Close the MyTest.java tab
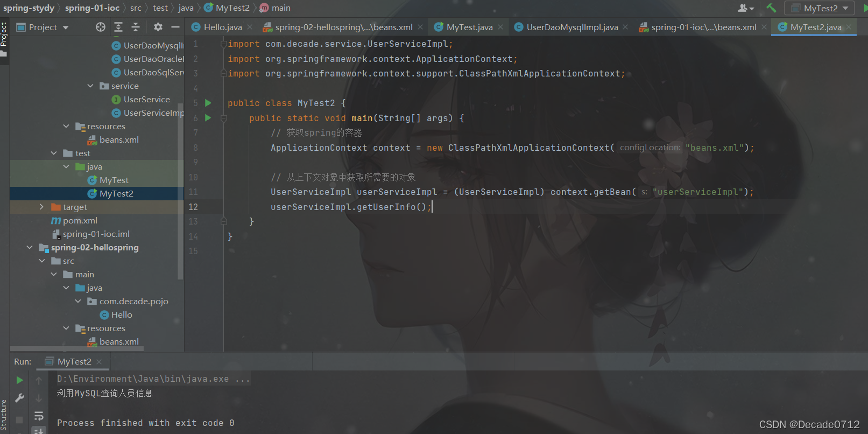Viewport: 868px width, 434px height. pyautogui.click(x=500, y=27)
